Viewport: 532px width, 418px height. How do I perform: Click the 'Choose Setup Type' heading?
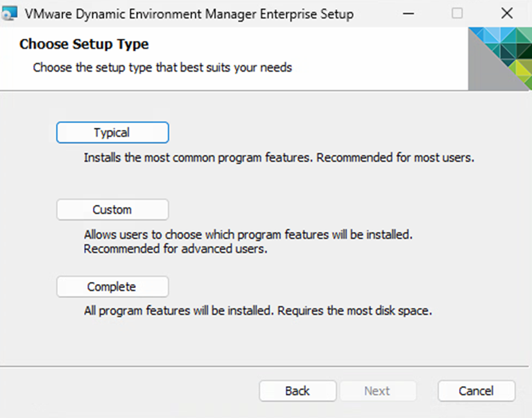[84, 45]
